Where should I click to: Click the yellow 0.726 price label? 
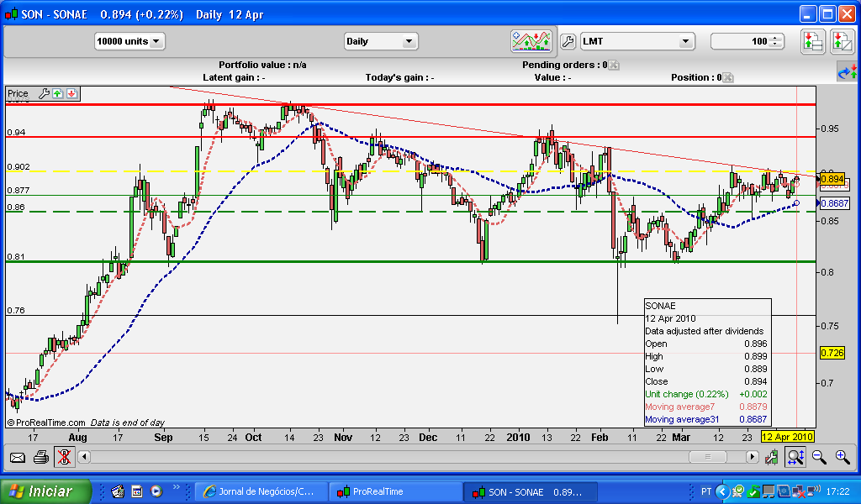tap(832, 353)
